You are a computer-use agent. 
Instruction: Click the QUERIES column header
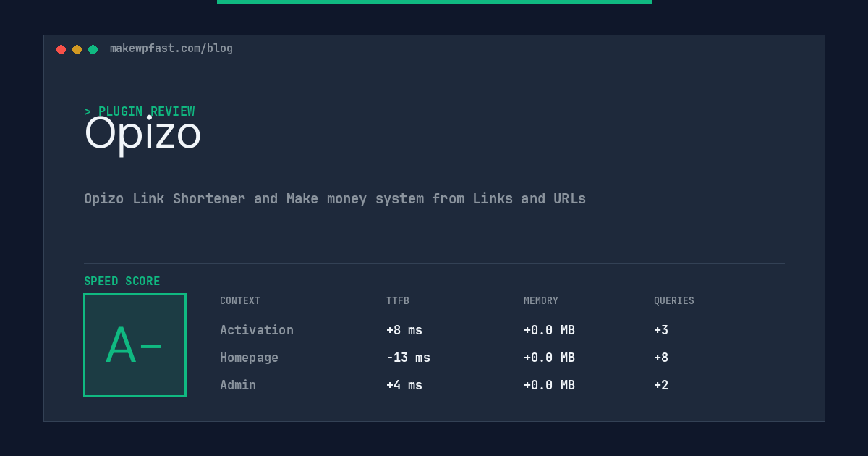(674, 301)
